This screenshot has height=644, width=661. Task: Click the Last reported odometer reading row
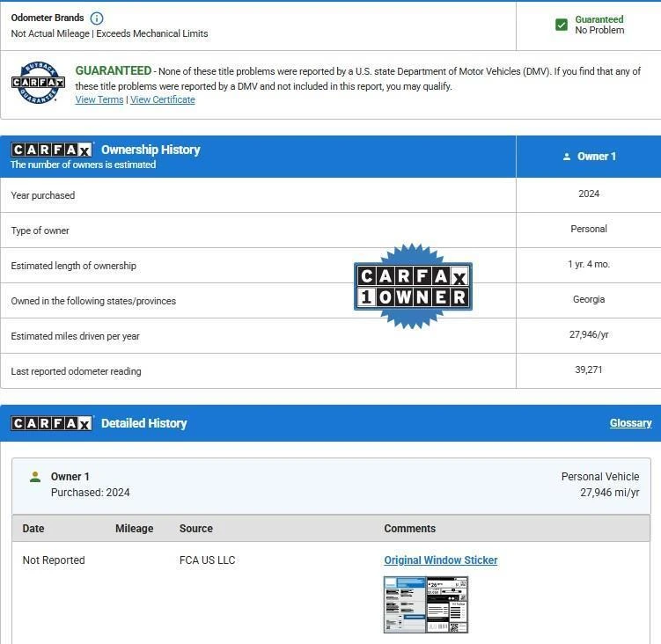click(x=76, y=371)
